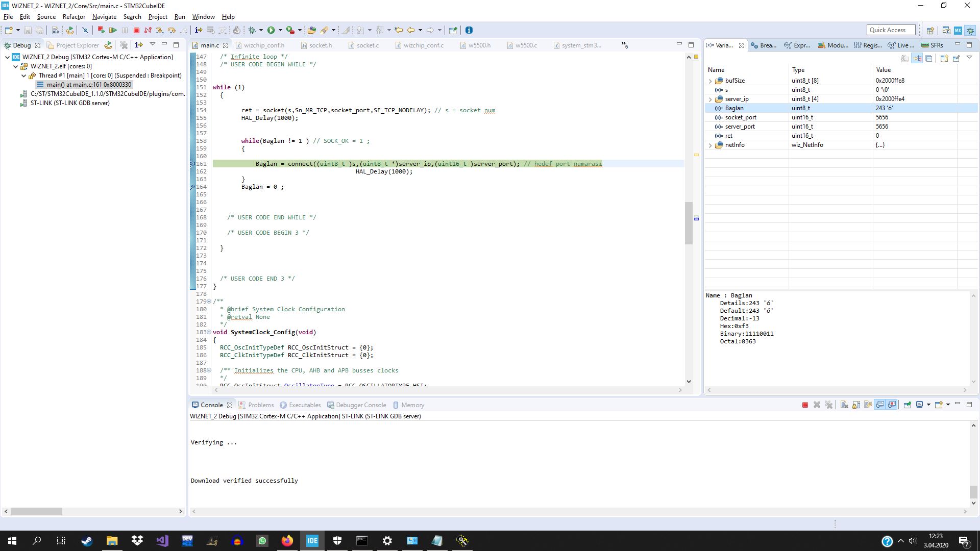Click the Step Into button

(159, 31)
